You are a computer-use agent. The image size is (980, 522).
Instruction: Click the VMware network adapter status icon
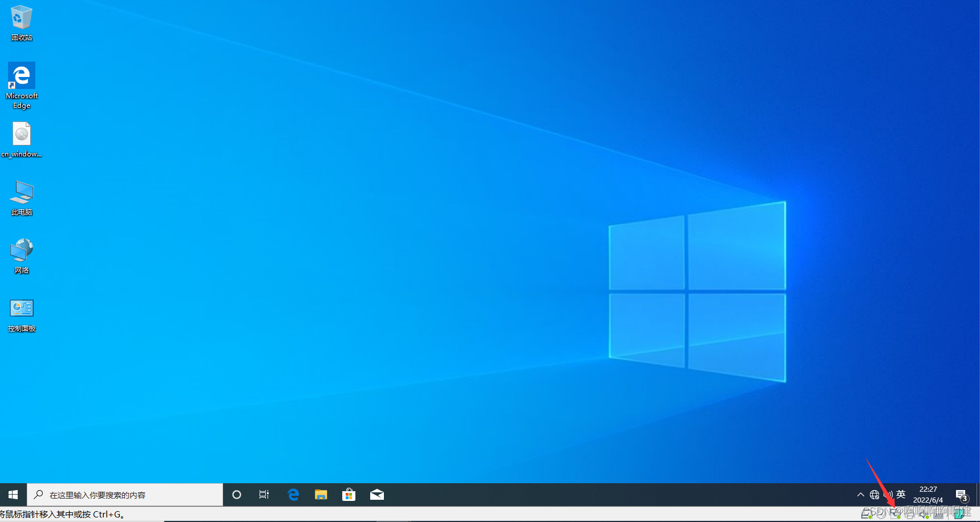click(896, 515)
